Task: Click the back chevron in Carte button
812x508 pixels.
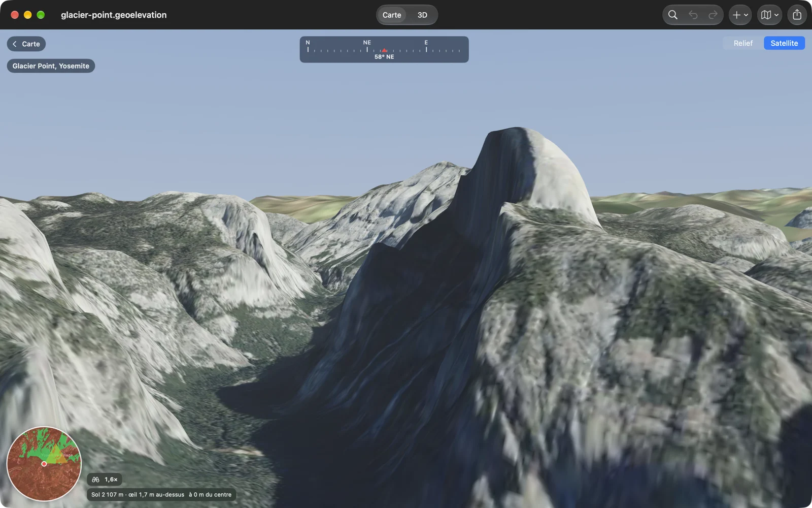Action: [x=15, y=44]
